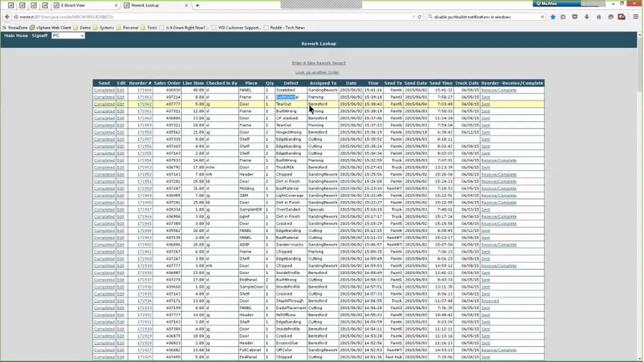Click Receive/Complete for reorder 171954
The width and height of the screenshot is (644, 362).
pos(499,160)
